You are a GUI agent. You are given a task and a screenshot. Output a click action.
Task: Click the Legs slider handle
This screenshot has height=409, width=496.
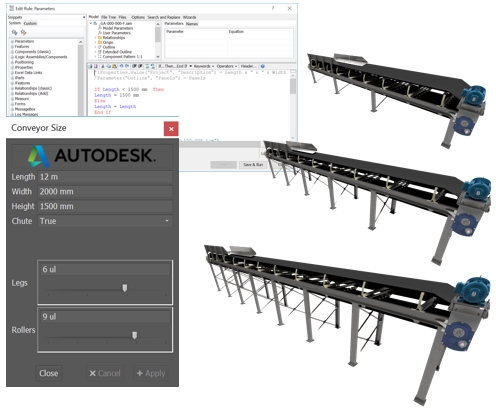(x=125, y=288)
